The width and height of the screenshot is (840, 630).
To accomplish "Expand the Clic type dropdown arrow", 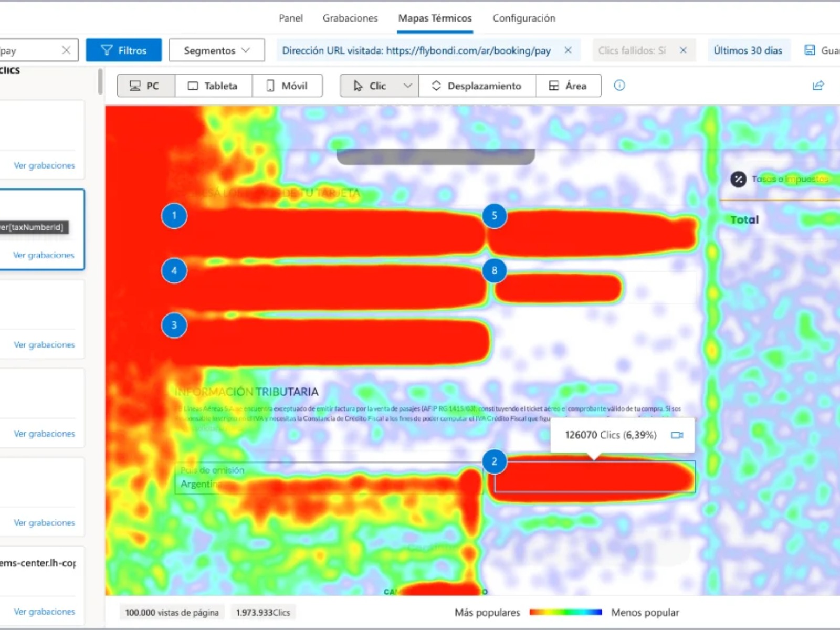I will coord(408,86).
